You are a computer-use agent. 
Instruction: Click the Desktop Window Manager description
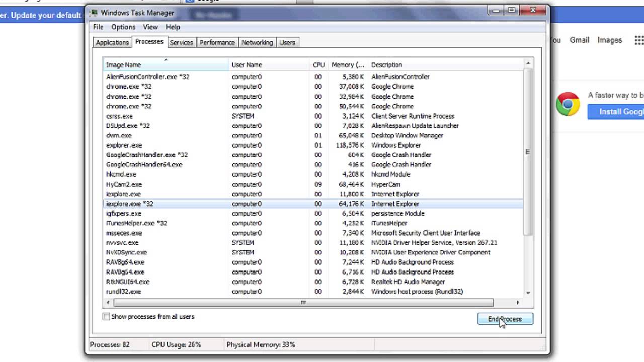point(407,135)
